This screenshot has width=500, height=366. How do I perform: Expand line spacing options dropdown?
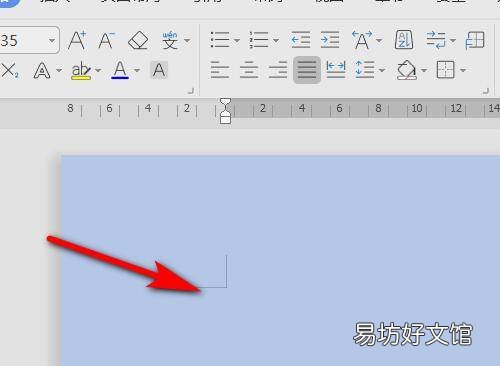pyautogui.click(x=382, y=70)
